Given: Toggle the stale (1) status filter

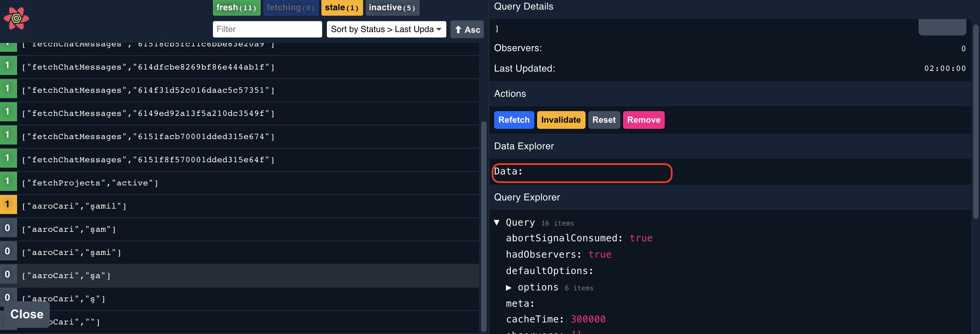Looking at the screenshot, I should point(342,7).
